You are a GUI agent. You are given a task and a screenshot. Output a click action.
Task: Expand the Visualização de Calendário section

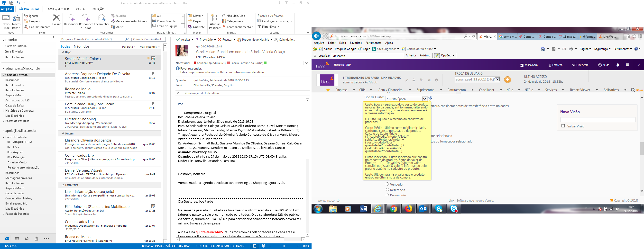pyautogui.click(x=178, y=93)
